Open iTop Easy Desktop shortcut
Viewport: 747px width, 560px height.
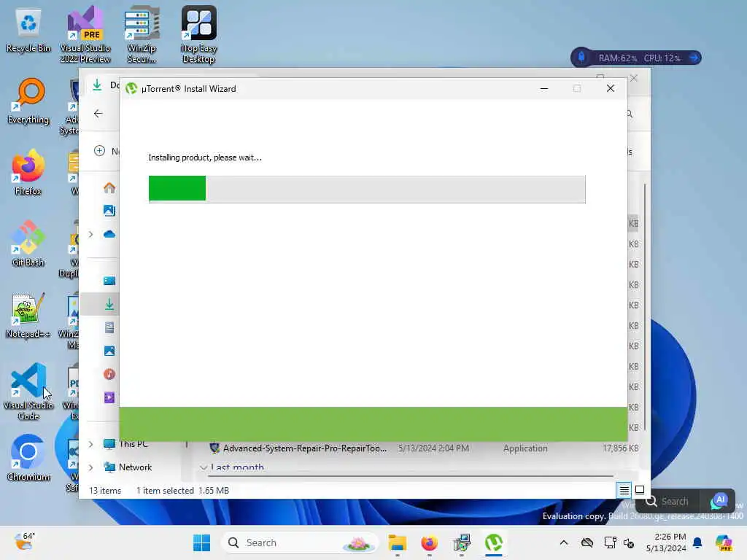point(198,34)
